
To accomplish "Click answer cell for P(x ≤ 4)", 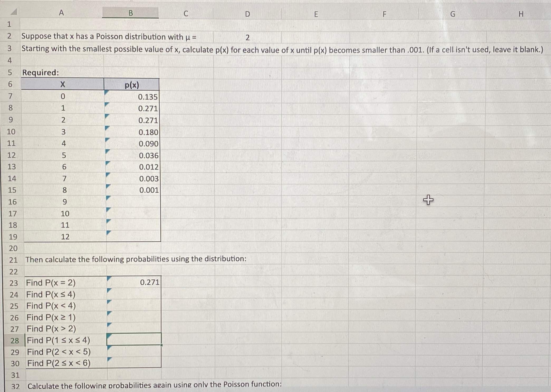I will (134, 294).
